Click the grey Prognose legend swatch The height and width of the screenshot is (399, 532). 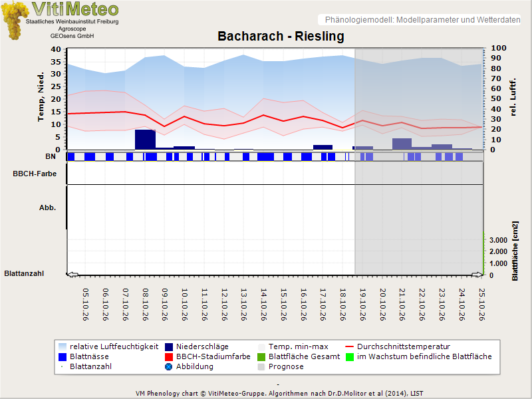261,367
